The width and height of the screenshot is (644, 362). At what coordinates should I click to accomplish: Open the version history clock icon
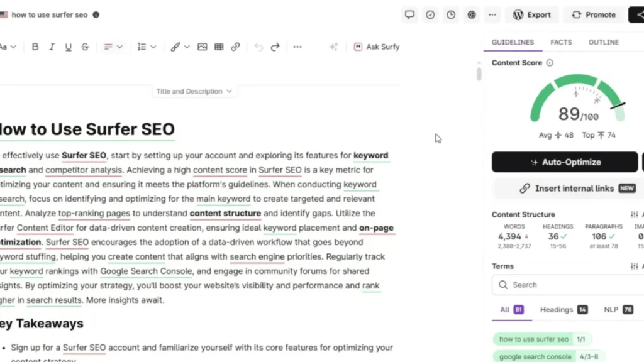click(451, 14)
